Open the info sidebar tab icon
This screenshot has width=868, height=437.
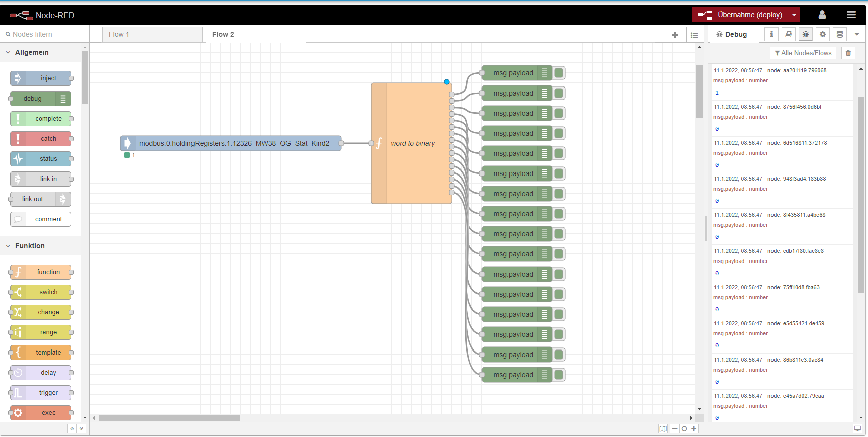[x=771, y=34]
